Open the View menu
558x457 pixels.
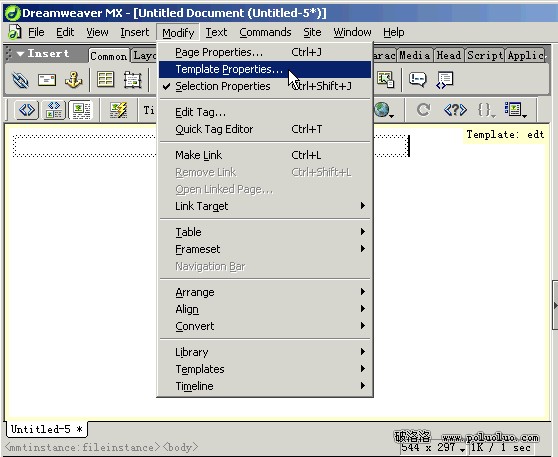(x=97, y=32)
